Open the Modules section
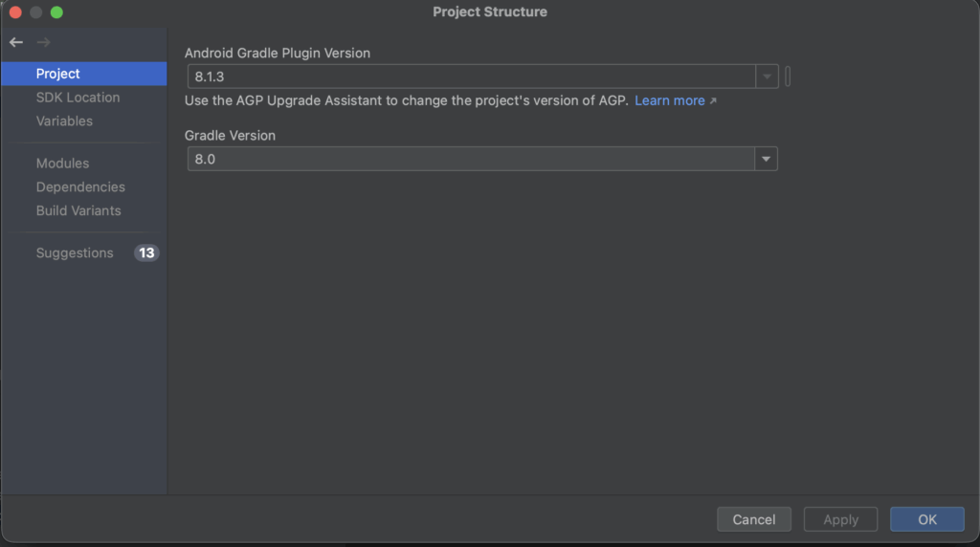This screenshot has width=980, height=547. (x=62, y=164)
